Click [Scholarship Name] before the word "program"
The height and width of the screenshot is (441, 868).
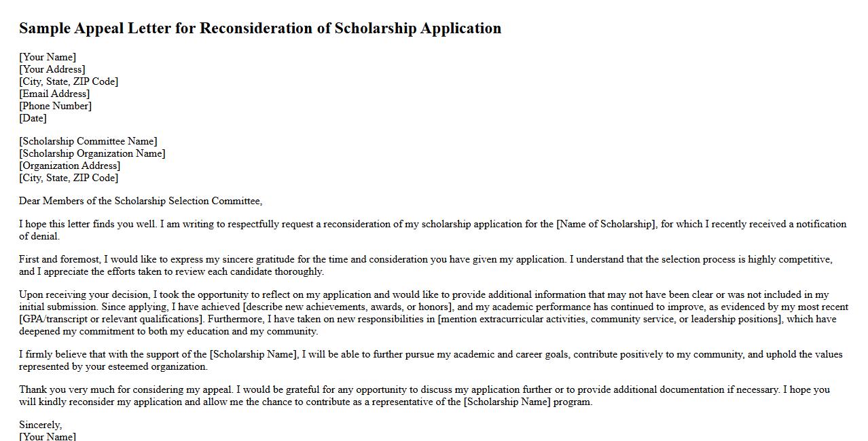tap(507, 402)
